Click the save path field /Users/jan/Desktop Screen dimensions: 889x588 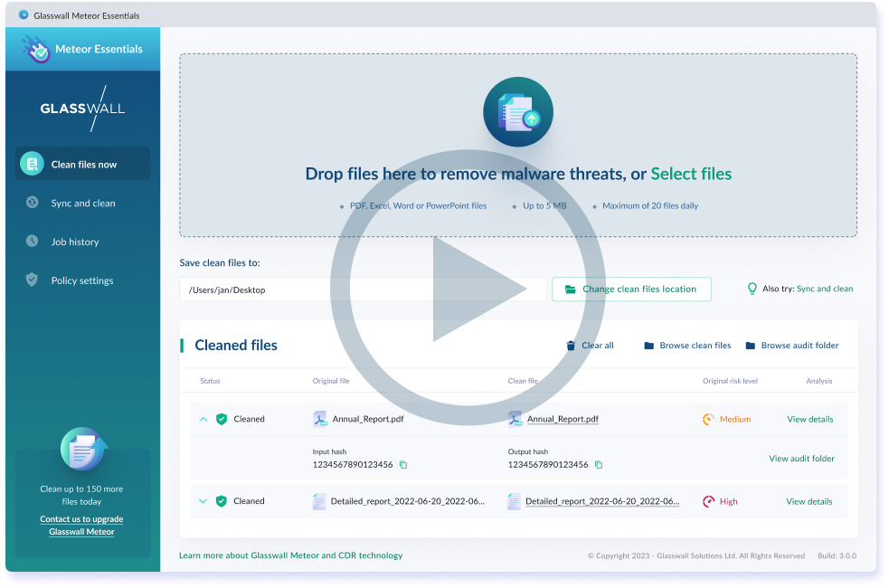(x=363, y=289)
